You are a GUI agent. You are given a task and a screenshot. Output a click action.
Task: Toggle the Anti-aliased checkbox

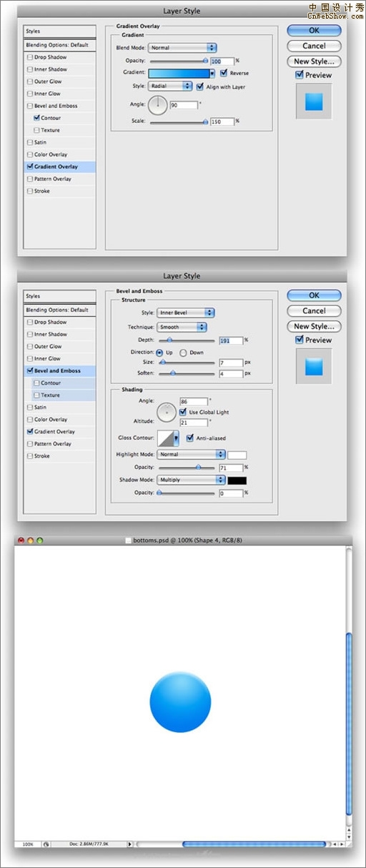pos(189,438)
